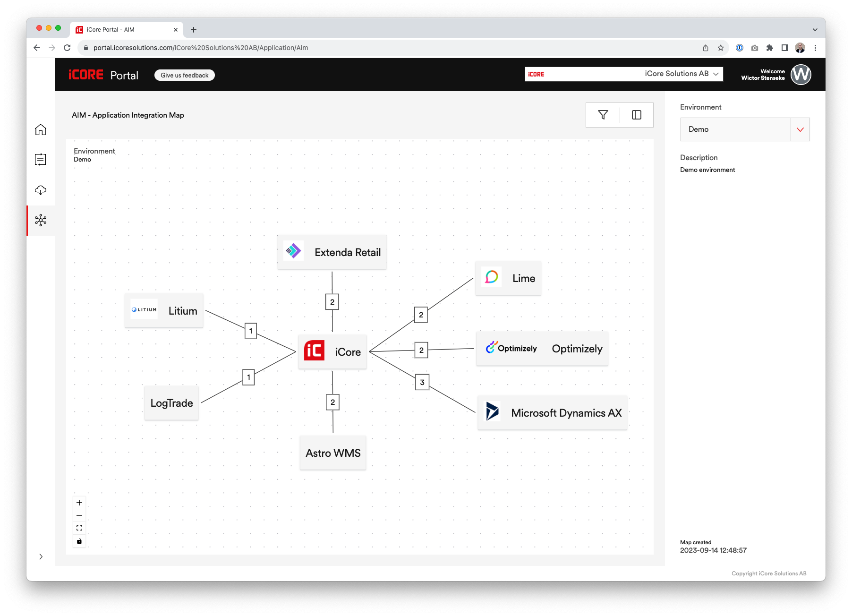Bookmark the page using the star icon
The width and height of the screenshot is (852, 616).
coord(721,48)
